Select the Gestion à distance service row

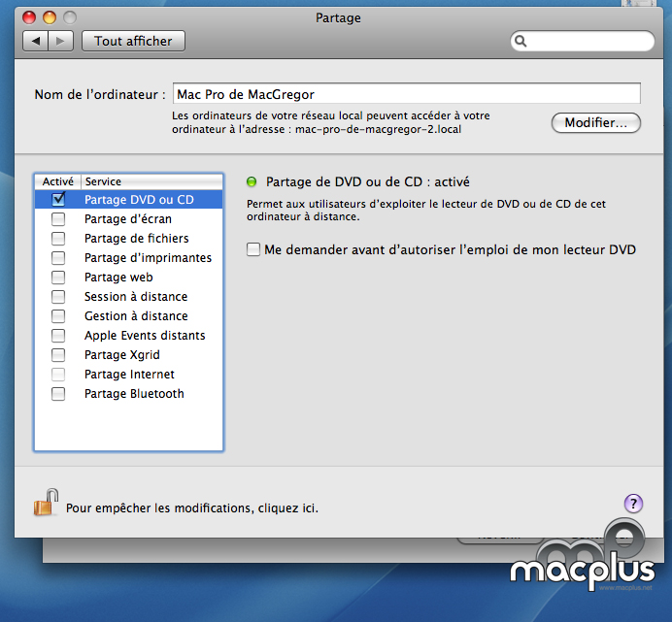128,316
